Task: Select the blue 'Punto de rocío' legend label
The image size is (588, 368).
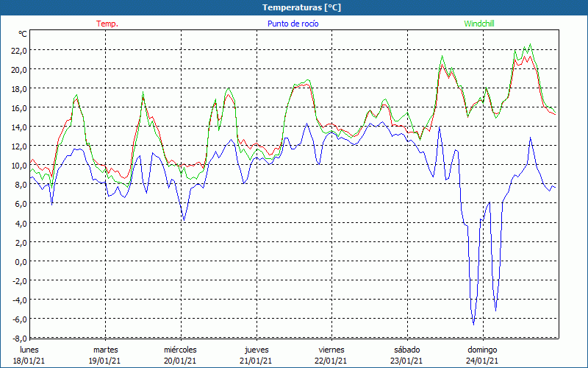Action: click(293, 24)
